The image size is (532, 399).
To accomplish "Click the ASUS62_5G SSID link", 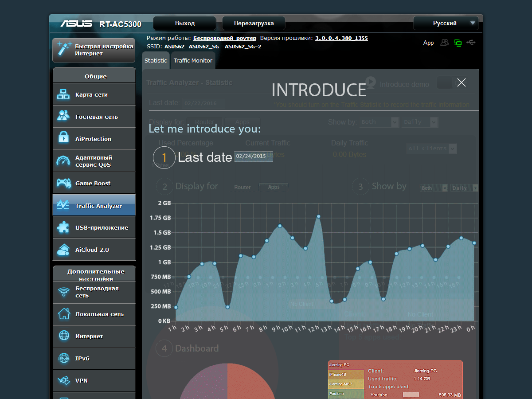I will point(204,47).
